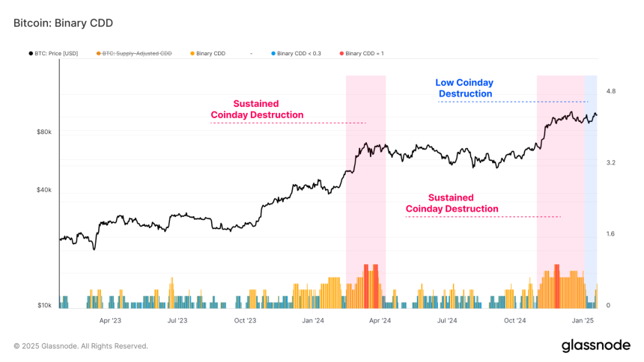Click the yellow dot beside Binary CDD

pyautogui.click(x=192, y=53)
